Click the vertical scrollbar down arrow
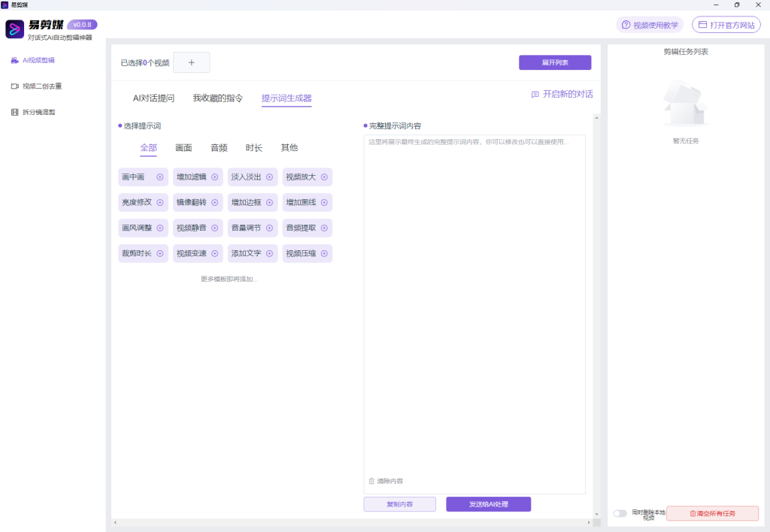The width and height of the screenshot is (770, 532). tap(596, 514)
